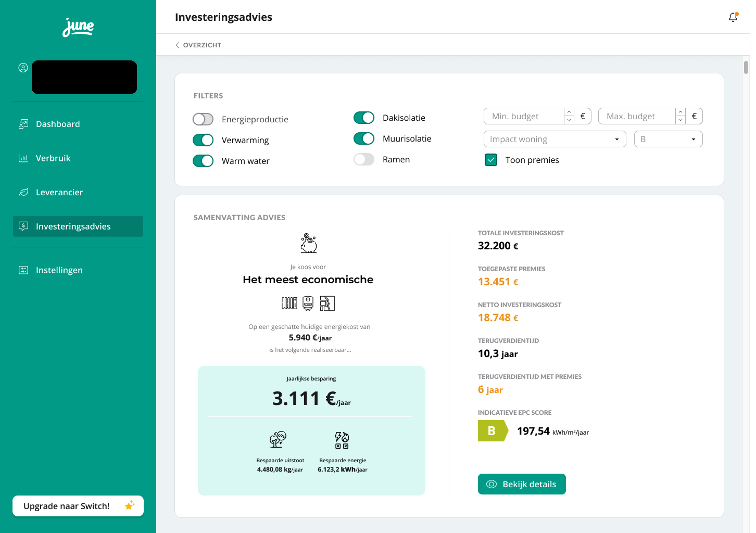Click the Investeringsadvies sidebar icon
The image size is (756, 533).
23,226
